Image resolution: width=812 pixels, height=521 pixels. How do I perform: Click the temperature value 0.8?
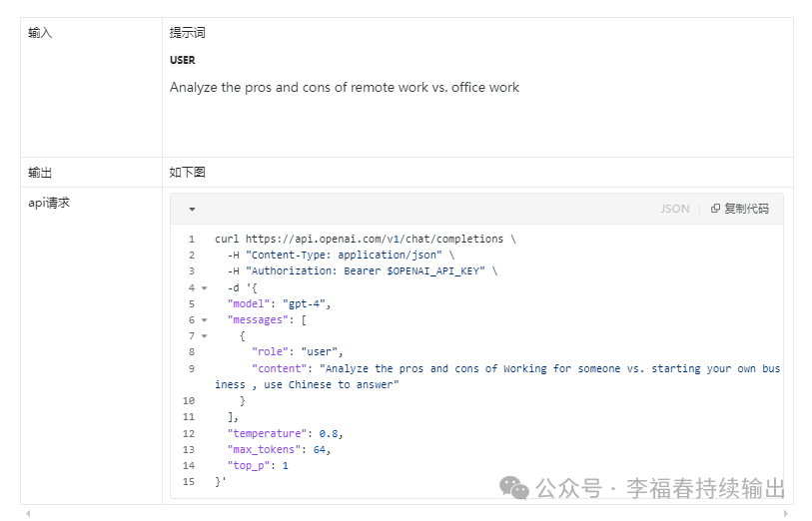pyautogui.click(x=329, y=433)
